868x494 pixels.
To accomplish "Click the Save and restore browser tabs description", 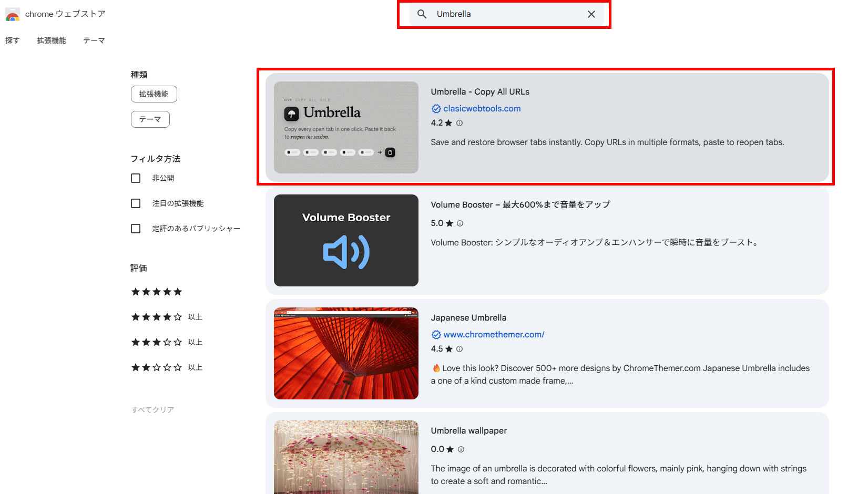I will (x=608, y=142).
